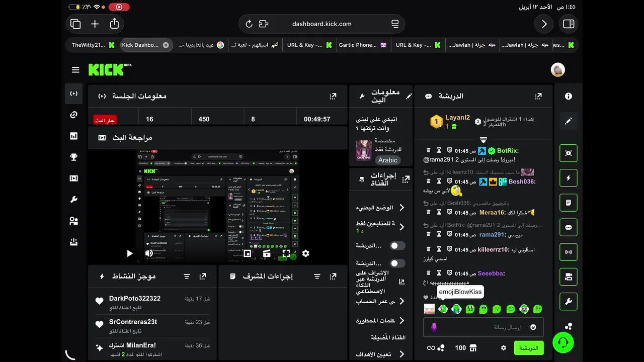Toggle the channel actions widget in right sidebar
Image resolution: width=644 pixels, height=362 pixels.
click(569, 277)
